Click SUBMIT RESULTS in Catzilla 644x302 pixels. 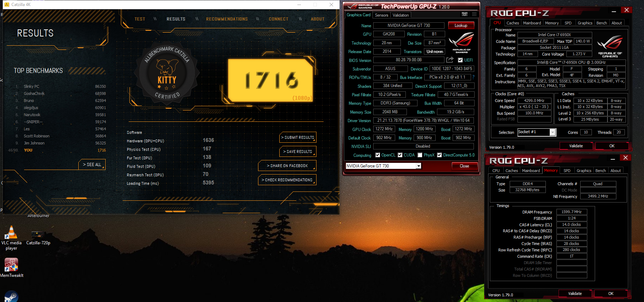(298, 137)
